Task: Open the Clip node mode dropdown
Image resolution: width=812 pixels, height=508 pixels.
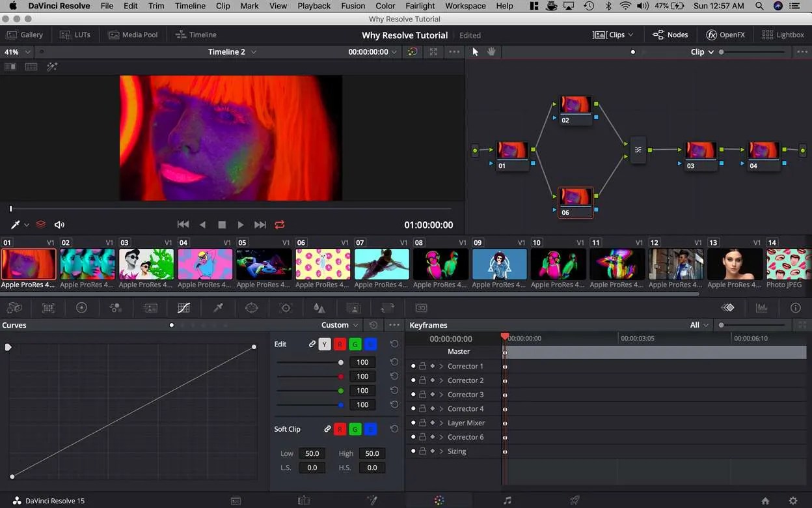Action: coord(702,51)
